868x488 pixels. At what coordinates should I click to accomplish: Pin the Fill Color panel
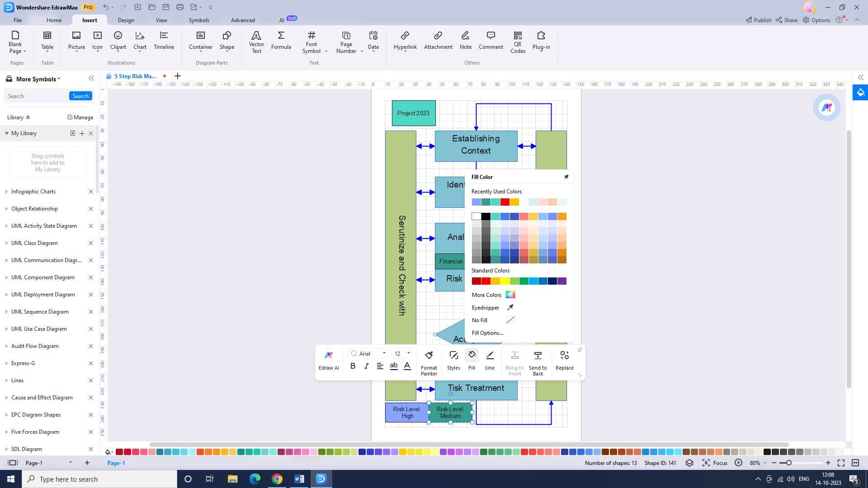(566, 177)
